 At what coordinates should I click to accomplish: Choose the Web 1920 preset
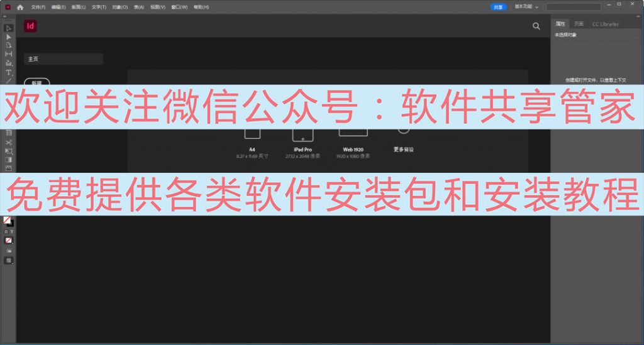pos(353,143)
